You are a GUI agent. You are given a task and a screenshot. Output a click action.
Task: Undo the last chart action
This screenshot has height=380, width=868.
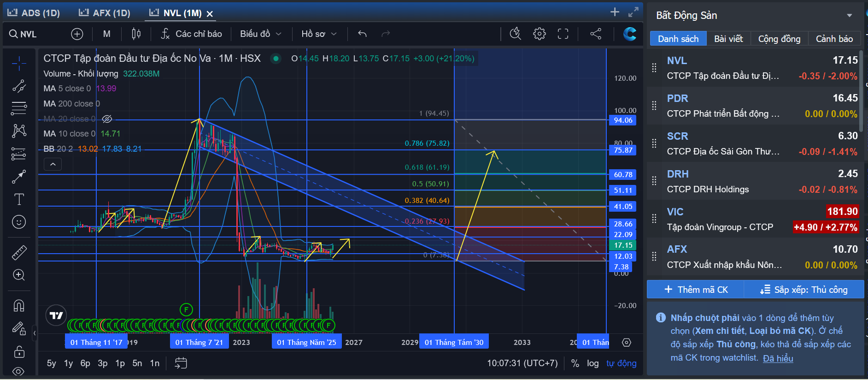click(x=362, y=34)
